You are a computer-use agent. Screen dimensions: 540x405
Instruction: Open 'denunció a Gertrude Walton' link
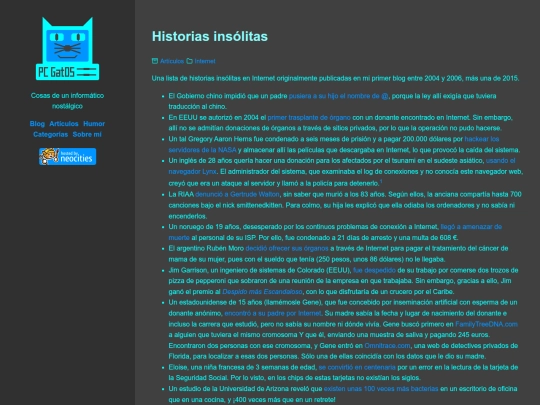pos(238,195)
